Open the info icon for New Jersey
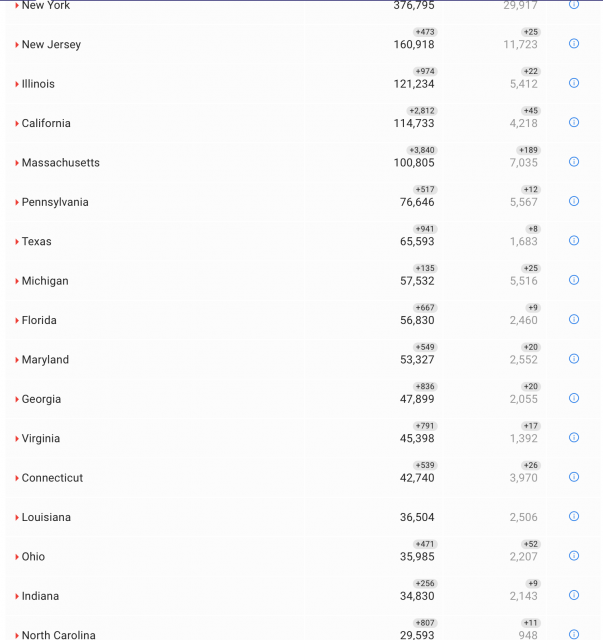 574,44
